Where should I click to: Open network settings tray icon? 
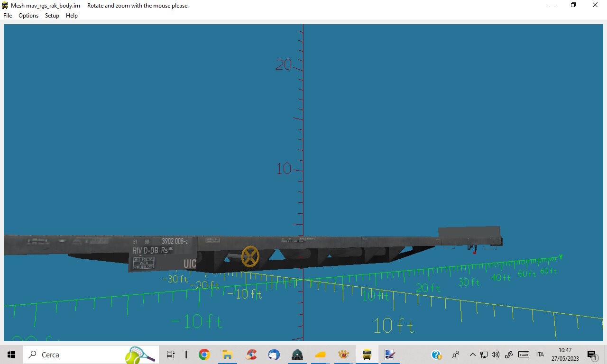coord(484,355)
